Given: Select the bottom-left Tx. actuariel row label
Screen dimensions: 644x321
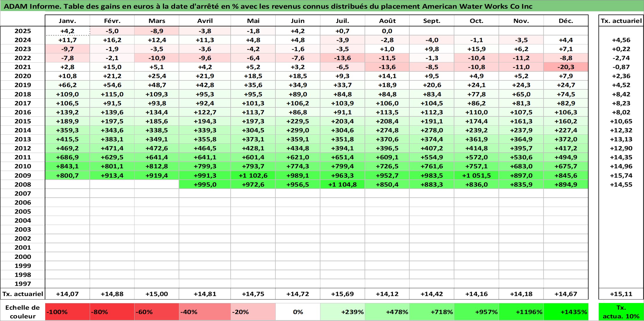Looking at the screenshot, I should click(23, 294).
